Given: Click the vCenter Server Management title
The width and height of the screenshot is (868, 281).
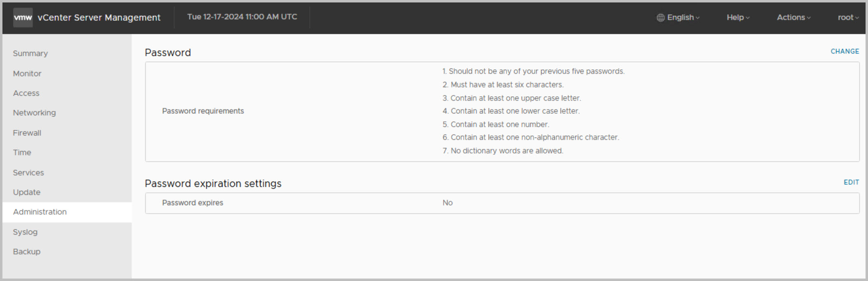Looking at the screenshot, I should click(x=99, y=18).
